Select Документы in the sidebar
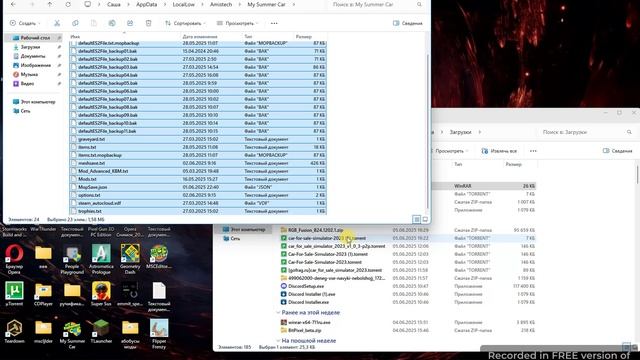The width and height of the screenshot is (640, 360). [x=33, y=56]
